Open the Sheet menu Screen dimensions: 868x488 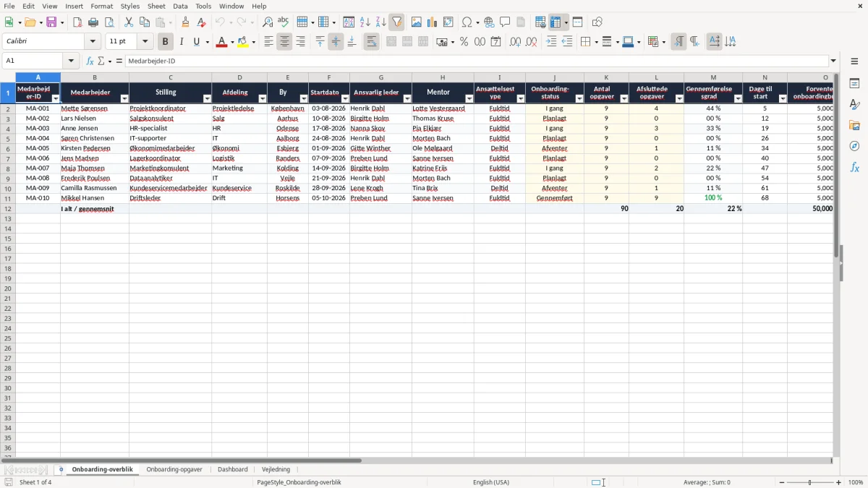coord(156,6)
